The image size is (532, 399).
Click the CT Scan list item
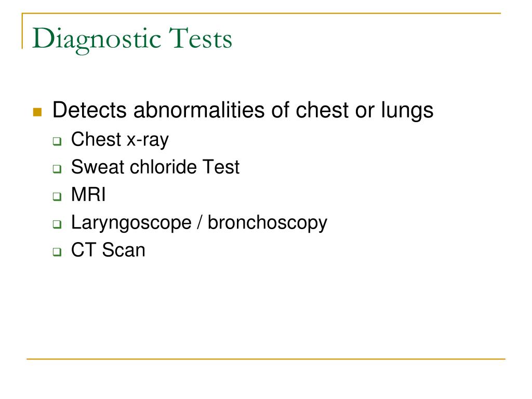click(x=108, y=250)
